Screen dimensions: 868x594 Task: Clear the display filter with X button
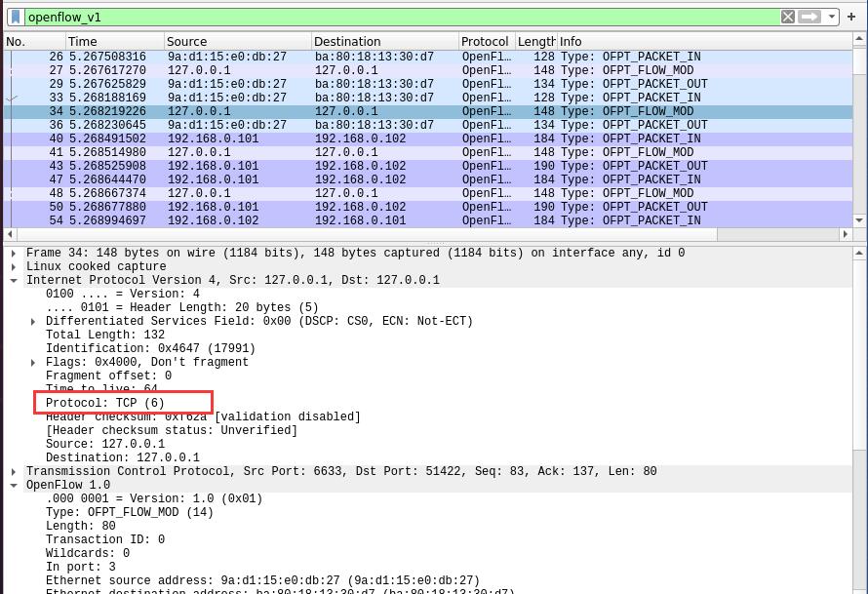click(x=788, y=18)
